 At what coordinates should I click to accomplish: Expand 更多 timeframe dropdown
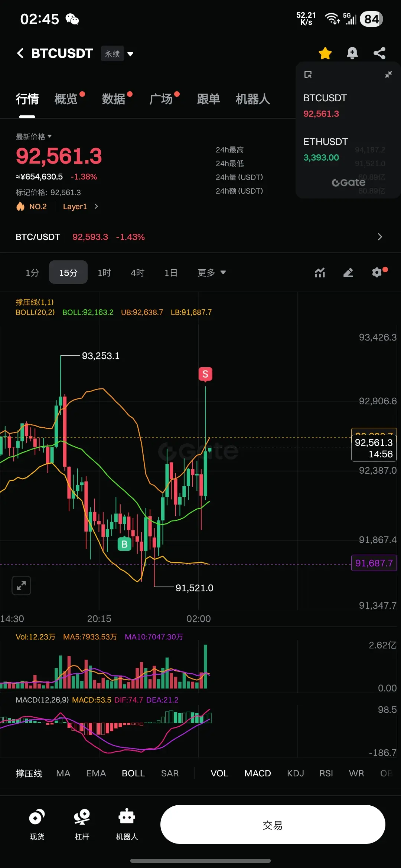(x=212, y=273)
